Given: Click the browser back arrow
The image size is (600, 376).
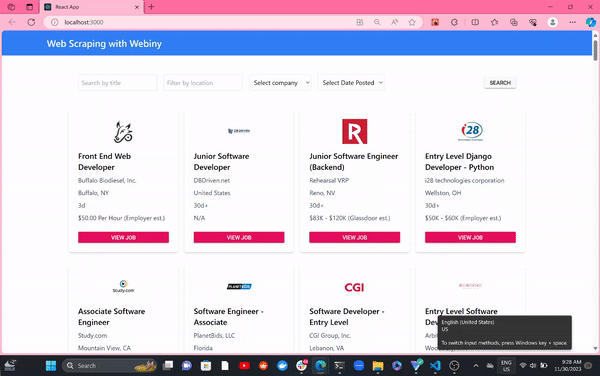Looking at the screenshot, I should click(12, 22).
